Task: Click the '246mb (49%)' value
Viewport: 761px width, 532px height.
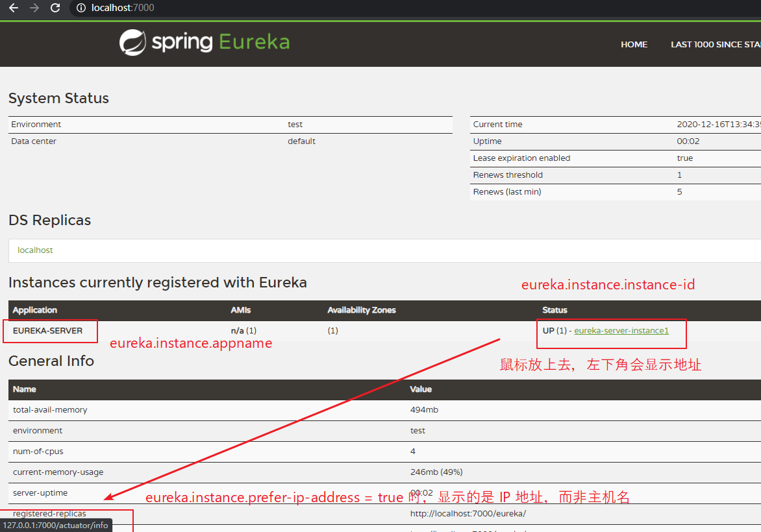Action: pyautogui.click(x=436, y=472)
